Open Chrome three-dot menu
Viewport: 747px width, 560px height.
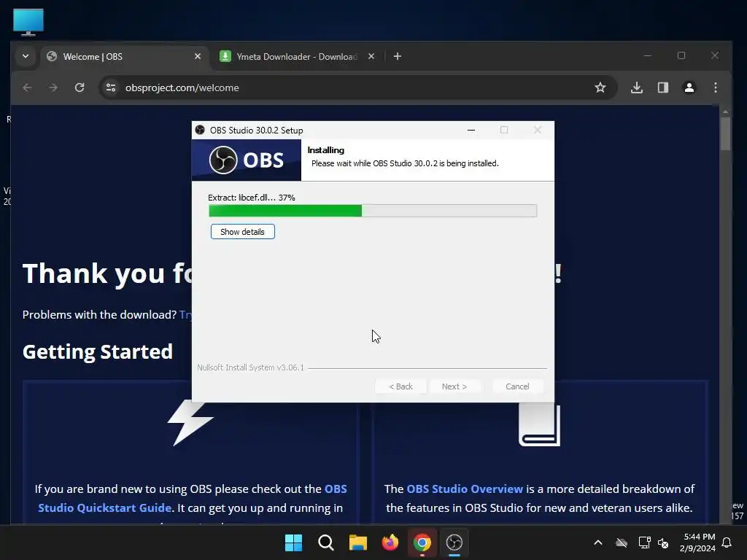[x=716, y=87]
